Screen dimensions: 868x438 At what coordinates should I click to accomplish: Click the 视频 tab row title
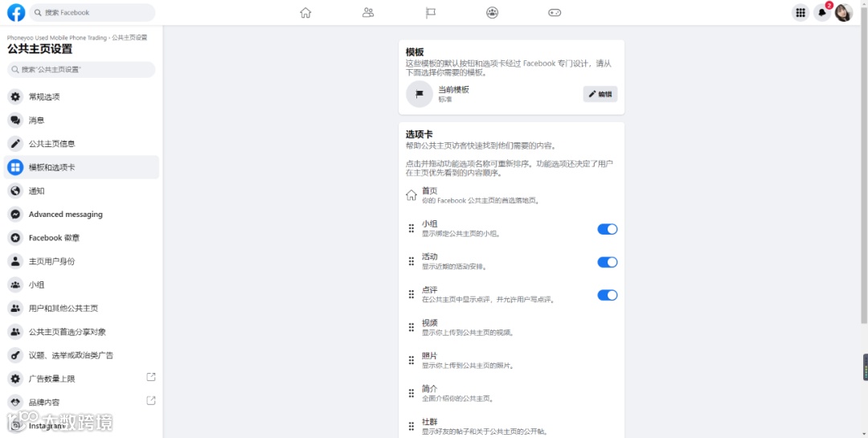point(429,323)
